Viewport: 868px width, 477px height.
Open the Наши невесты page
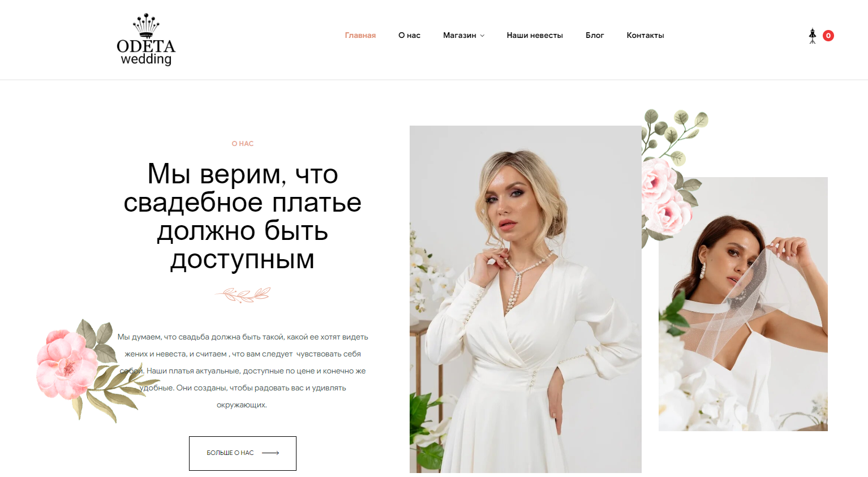tap(535, 35)
